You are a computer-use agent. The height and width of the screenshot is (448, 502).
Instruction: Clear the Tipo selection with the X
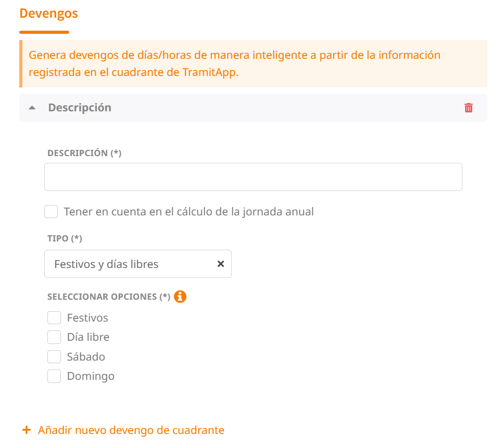[221, 264]
